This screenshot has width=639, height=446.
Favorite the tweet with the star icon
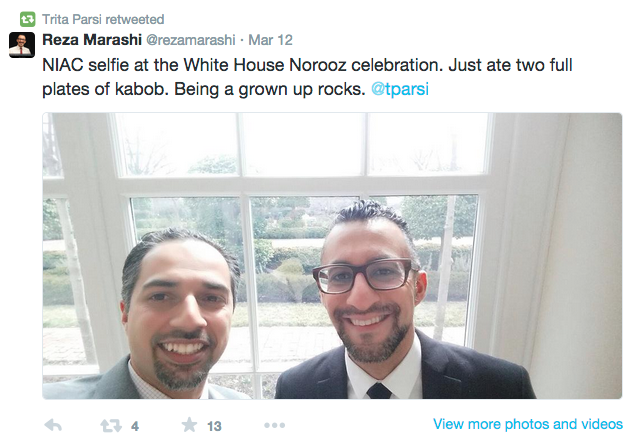point(189,425)
